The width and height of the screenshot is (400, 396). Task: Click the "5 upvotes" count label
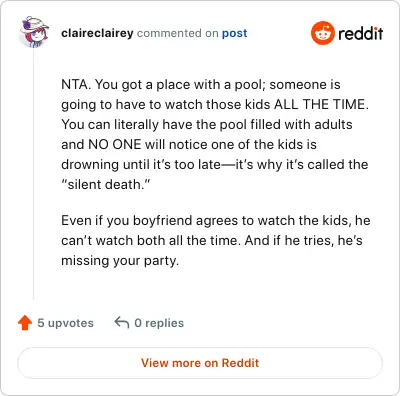(65, 323)
